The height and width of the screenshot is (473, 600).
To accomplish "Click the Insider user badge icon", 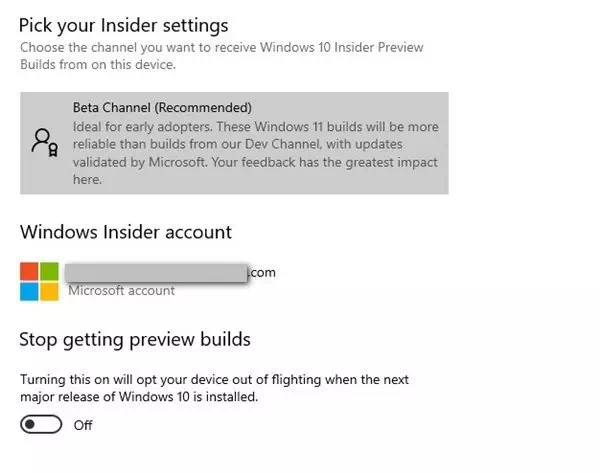I will 45,142.
